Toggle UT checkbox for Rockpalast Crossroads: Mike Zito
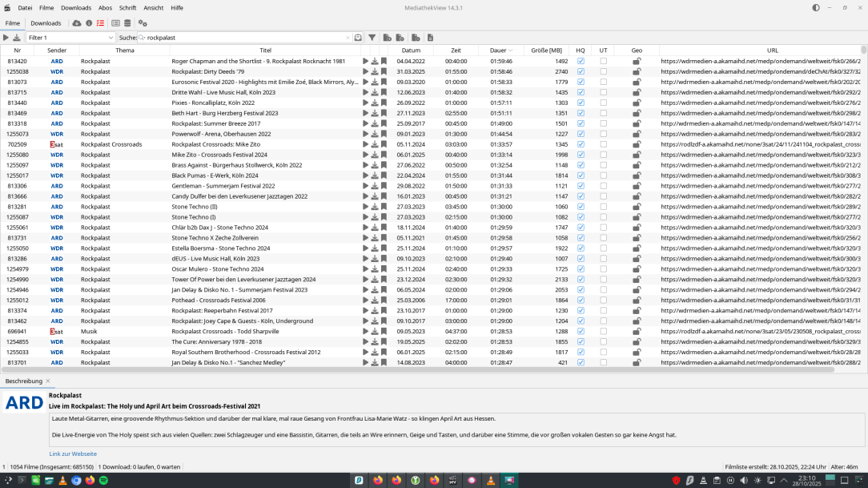The width and height of the screenshot is (868, 488). (604, 144)
